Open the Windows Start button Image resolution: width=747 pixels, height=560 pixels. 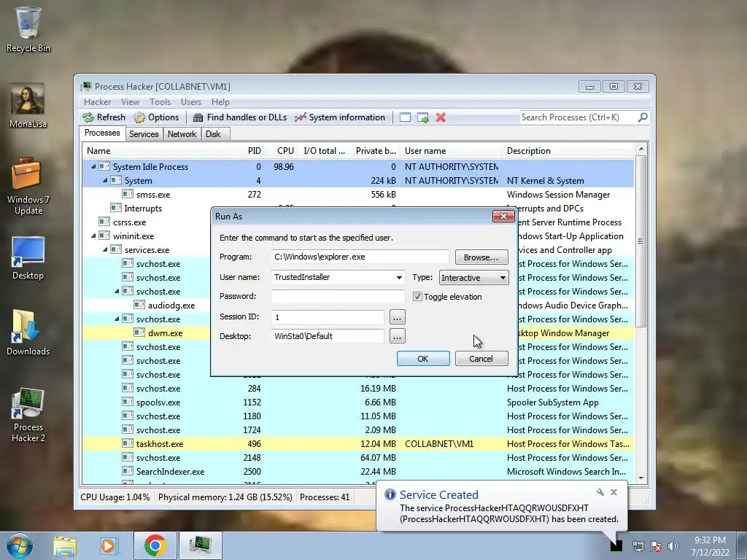(19, 545)
